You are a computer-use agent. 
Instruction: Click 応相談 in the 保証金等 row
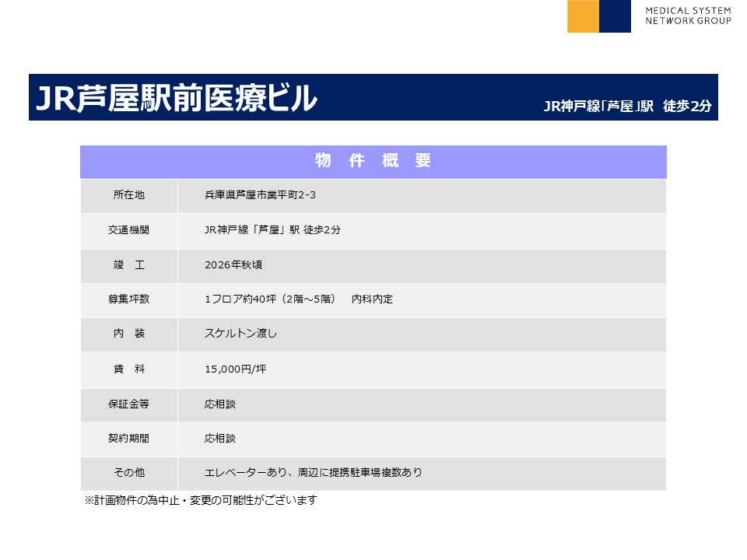(x=219, y=404)
